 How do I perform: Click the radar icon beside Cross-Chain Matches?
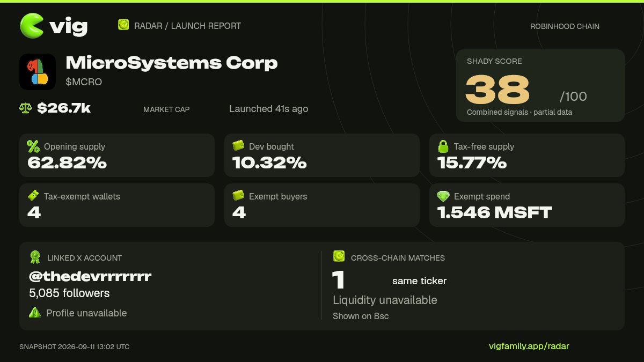[339, 256]
